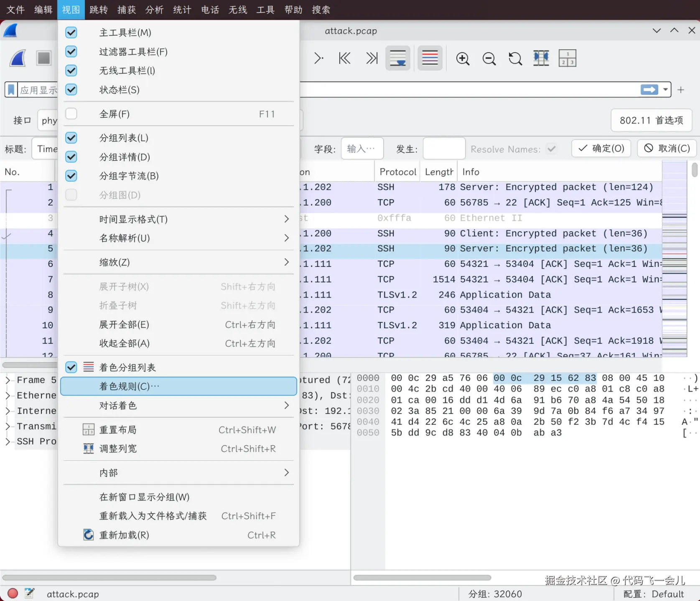Toggle colorize packet list toolbar icon
Viewport: 700px width, 601px height.
coord(430,58)
